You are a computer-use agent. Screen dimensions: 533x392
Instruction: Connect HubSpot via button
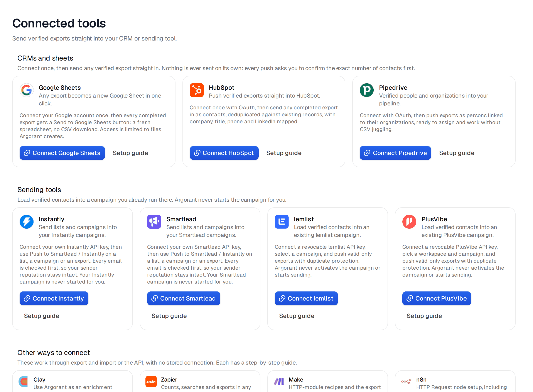224,153
